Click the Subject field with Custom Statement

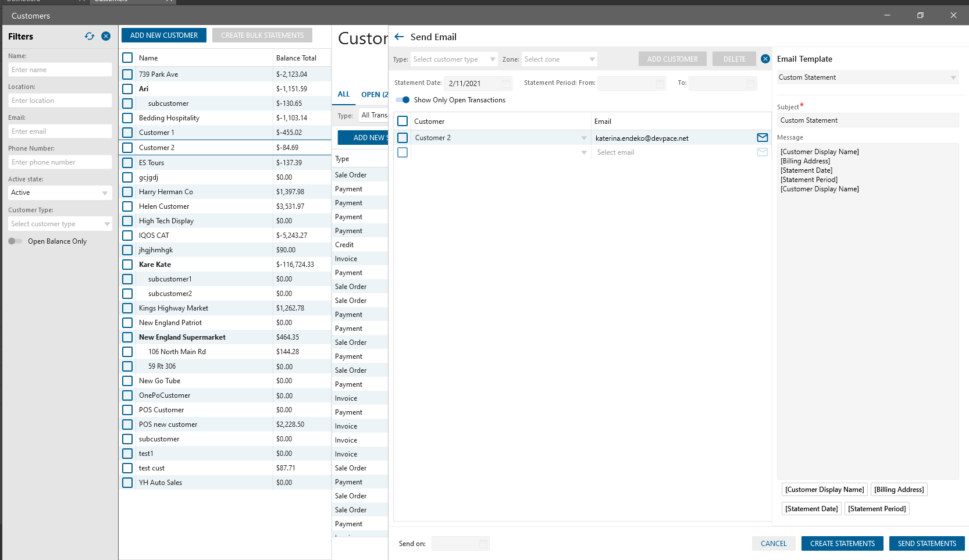(868, 120)
